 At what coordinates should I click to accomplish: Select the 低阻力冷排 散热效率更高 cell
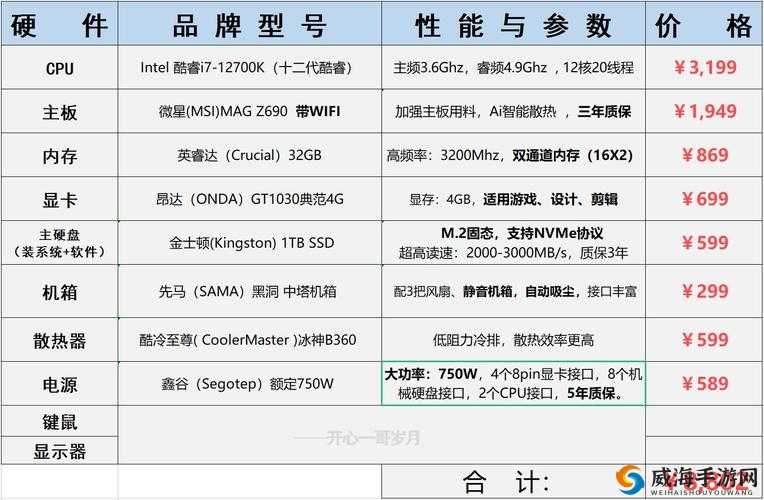[514, 340]
